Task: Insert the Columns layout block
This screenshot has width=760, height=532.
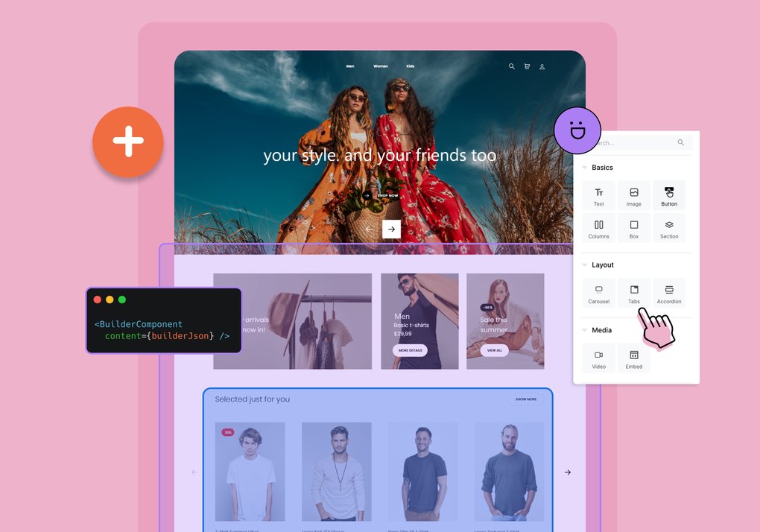Action: click(598, 228)
